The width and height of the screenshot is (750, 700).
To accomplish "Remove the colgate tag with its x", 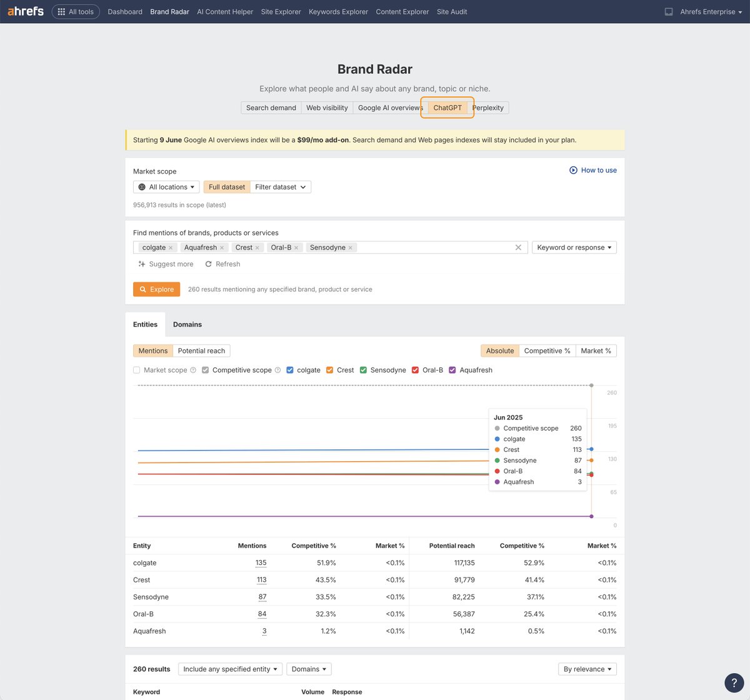I will click(x=171, y=247).
